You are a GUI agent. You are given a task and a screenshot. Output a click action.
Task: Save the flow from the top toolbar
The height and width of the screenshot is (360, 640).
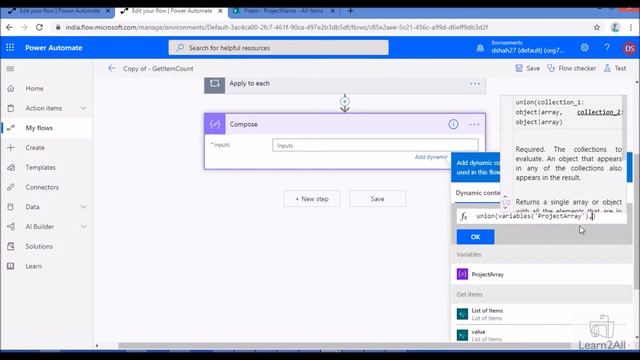527,68
